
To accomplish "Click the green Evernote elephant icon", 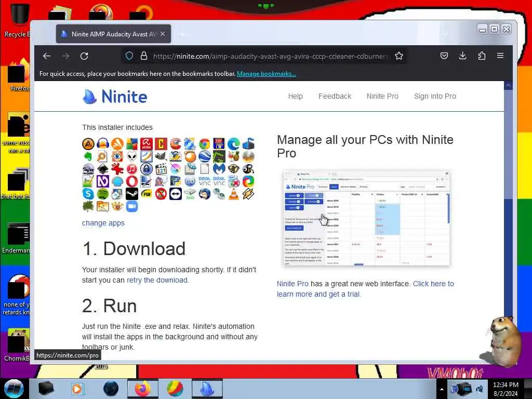I will coord(88,156).
